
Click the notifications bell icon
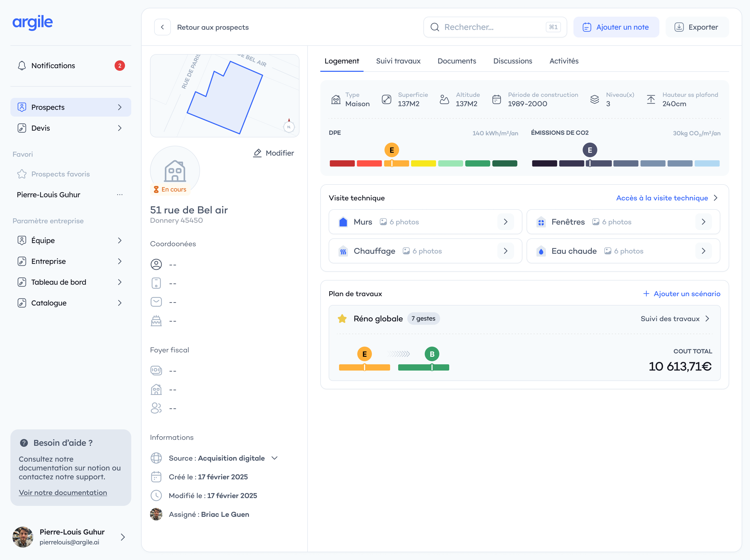click(22, 65)
